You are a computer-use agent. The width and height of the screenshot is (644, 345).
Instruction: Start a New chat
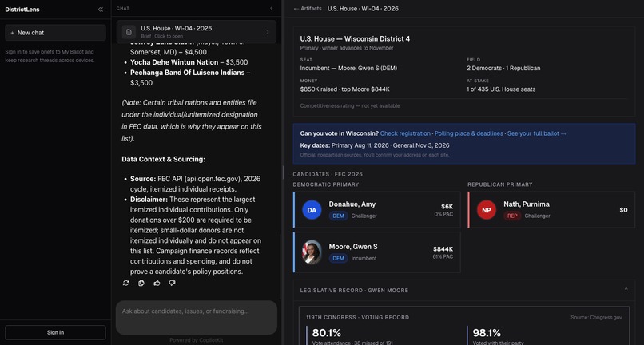tap(55, 33)
